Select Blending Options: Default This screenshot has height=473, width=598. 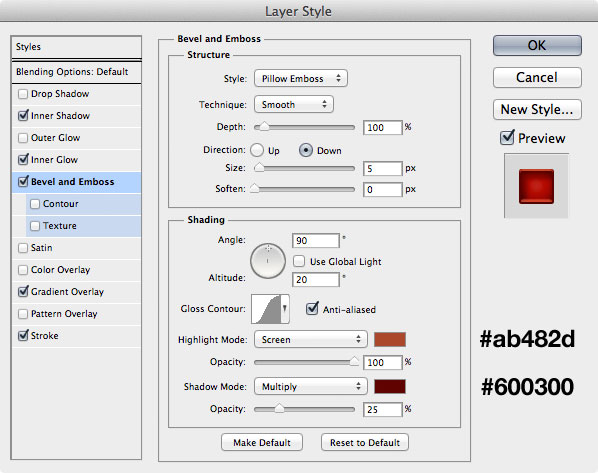coord(76,72)
